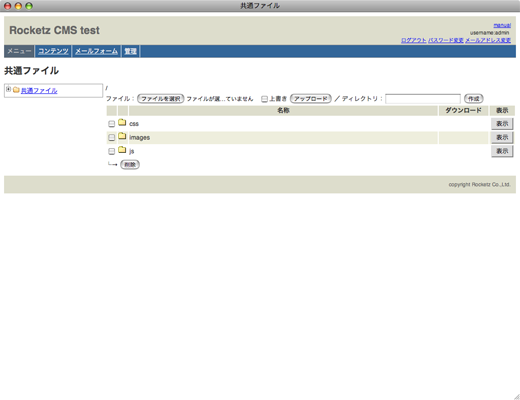
Task: Click the ファイルを選択 button
Action: click(x=161, y=99)
